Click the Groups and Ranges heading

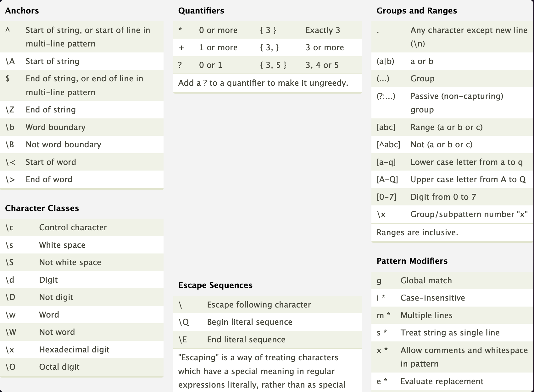coord(416,11)
